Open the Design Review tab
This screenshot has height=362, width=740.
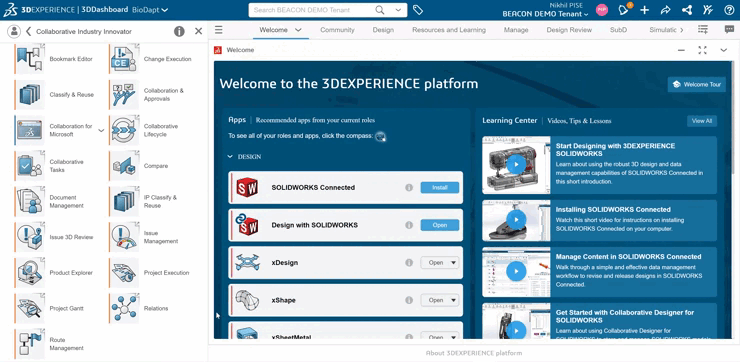point(569,30)
